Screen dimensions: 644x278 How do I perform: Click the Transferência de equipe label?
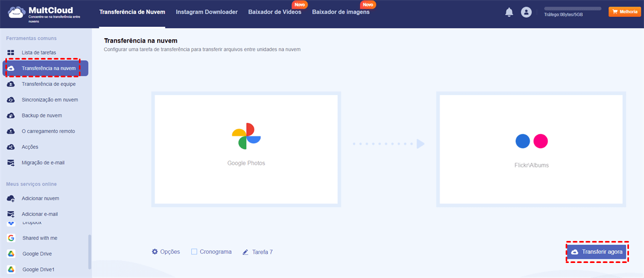(x=49, y=84)
